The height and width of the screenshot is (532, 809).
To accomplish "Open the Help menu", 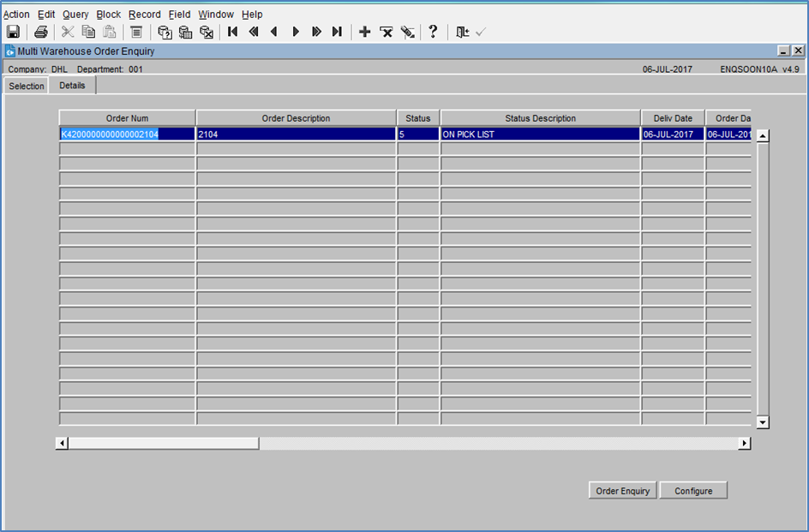I will click(x=252, y=15).
